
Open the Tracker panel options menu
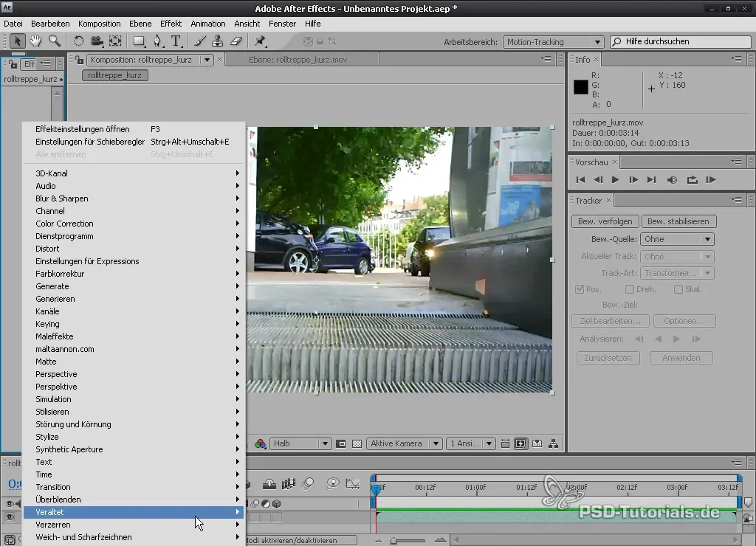click(x=736, y=200)
